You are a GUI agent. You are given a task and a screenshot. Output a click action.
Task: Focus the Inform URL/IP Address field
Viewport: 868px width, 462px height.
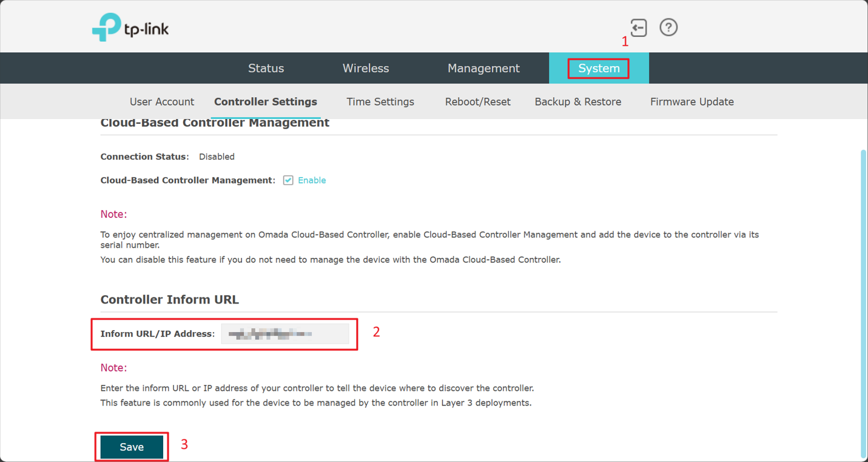[x=284, y=334]
